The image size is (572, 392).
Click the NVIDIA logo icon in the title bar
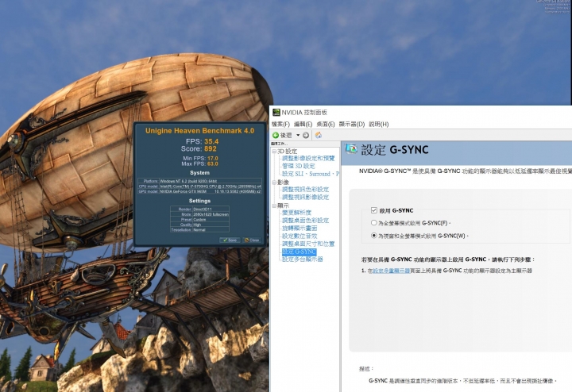[x=276, y=113]
